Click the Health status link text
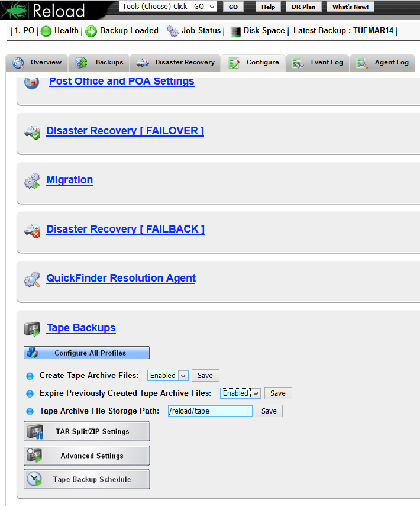This screenshot has height=510, width=420. [66, 31]
